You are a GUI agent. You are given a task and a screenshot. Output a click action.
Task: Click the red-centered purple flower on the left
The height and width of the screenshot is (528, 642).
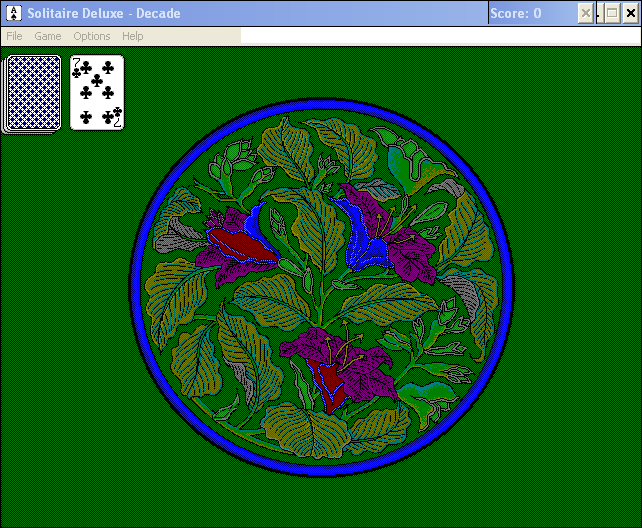tap(240, 245)
